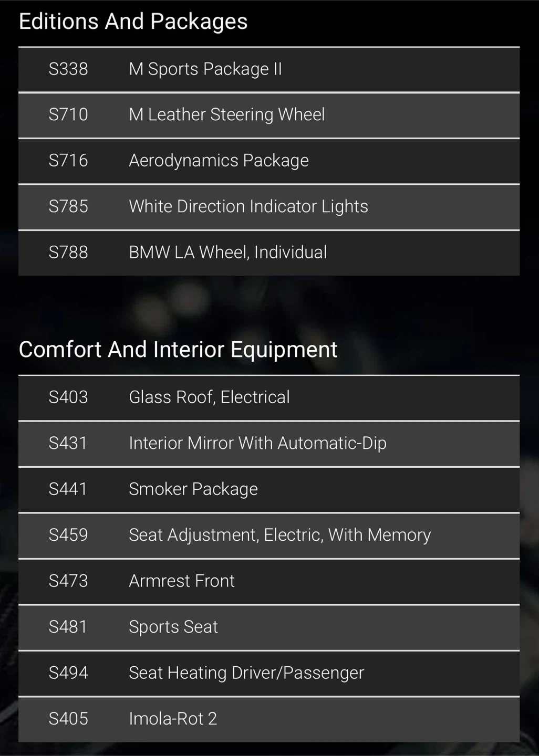Click the Editions And Packages heading

point(133,22)
